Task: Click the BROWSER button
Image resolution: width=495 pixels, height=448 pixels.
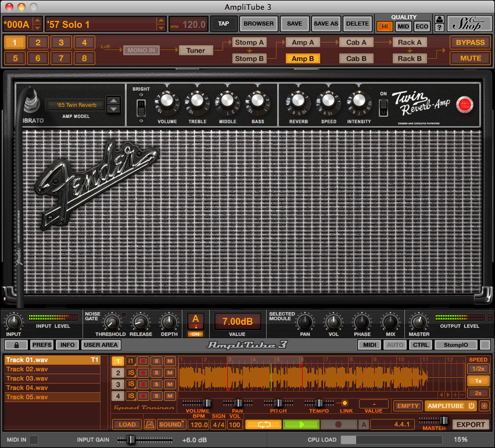Action: pyautogui.click(x=258, y=24)
